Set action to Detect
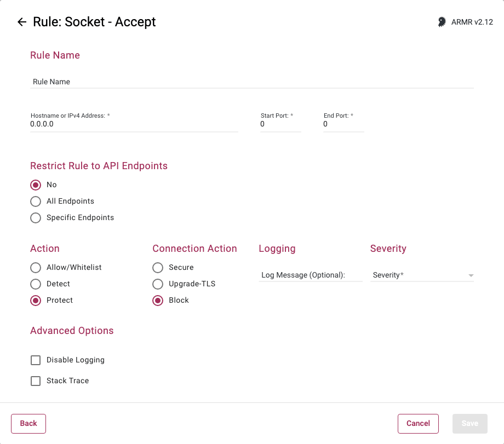 coord(36,284)
